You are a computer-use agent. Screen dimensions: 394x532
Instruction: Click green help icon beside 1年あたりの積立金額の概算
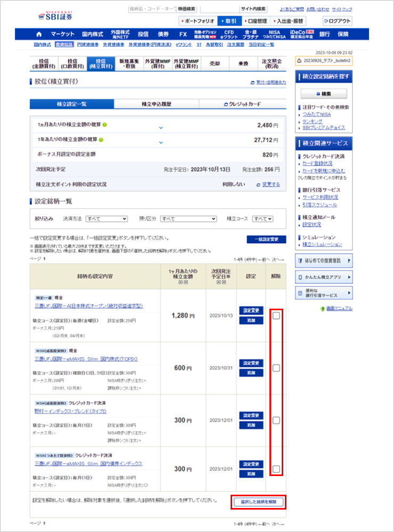coord(101,140)
